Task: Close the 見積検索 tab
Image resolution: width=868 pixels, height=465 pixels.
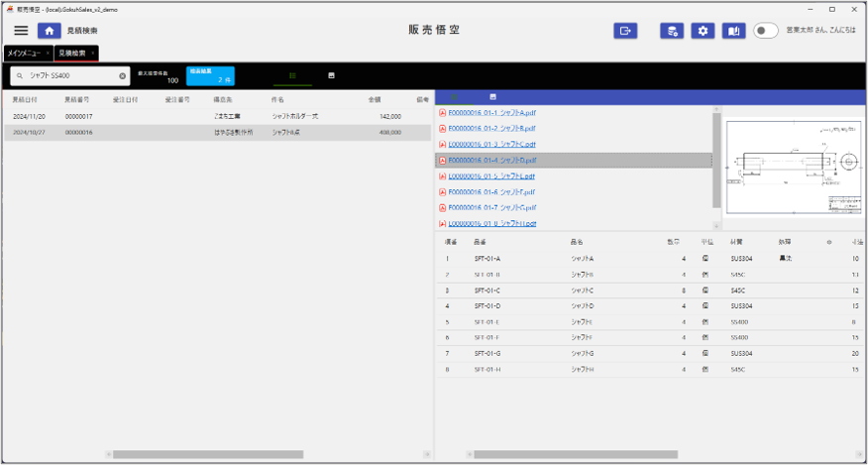Action: [x=93, y=53]
